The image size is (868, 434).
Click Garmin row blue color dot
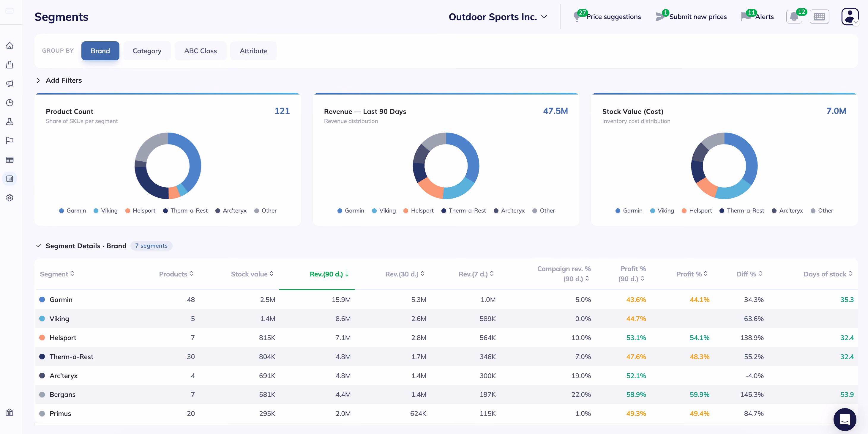coord(42,299)
